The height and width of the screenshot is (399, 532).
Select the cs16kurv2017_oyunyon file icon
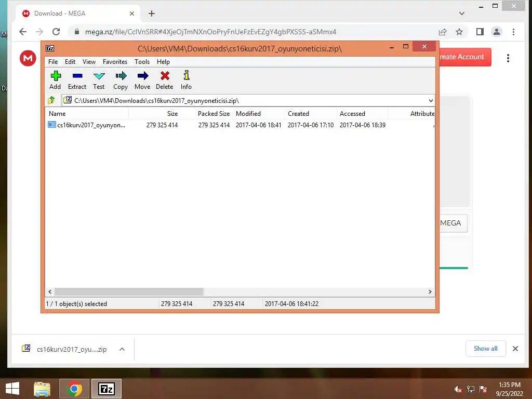51,125
